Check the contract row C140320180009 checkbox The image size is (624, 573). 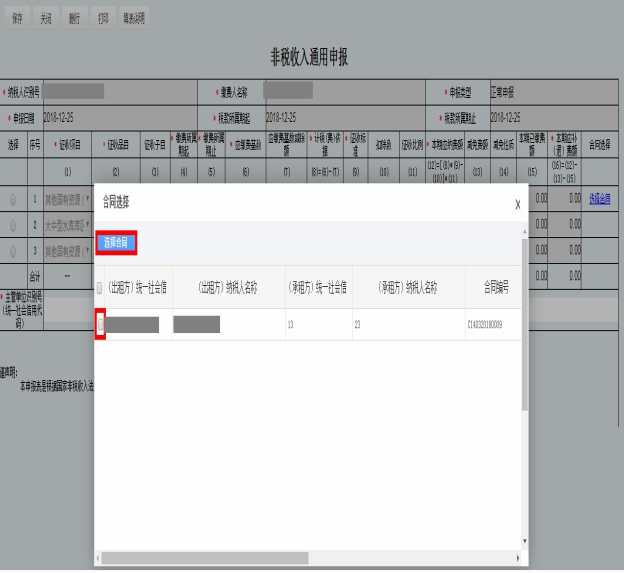pos(101,324)
